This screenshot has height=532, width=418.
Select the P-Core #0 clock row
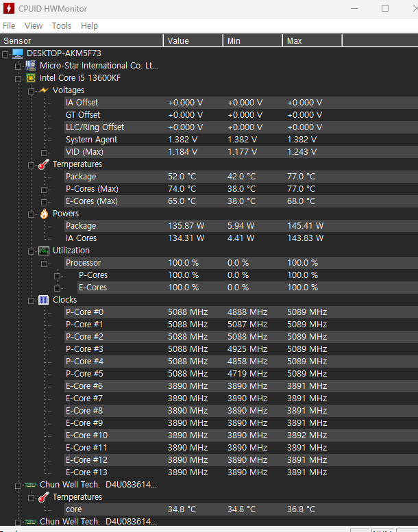point(241,312)
